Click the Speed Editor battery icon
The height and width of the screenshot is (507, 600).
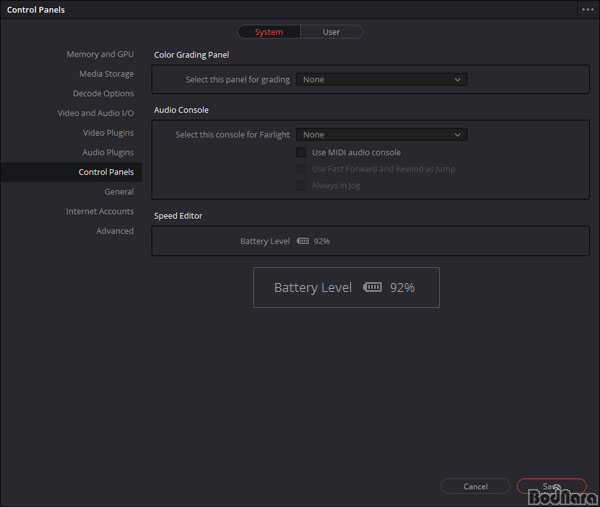[303, 241]
